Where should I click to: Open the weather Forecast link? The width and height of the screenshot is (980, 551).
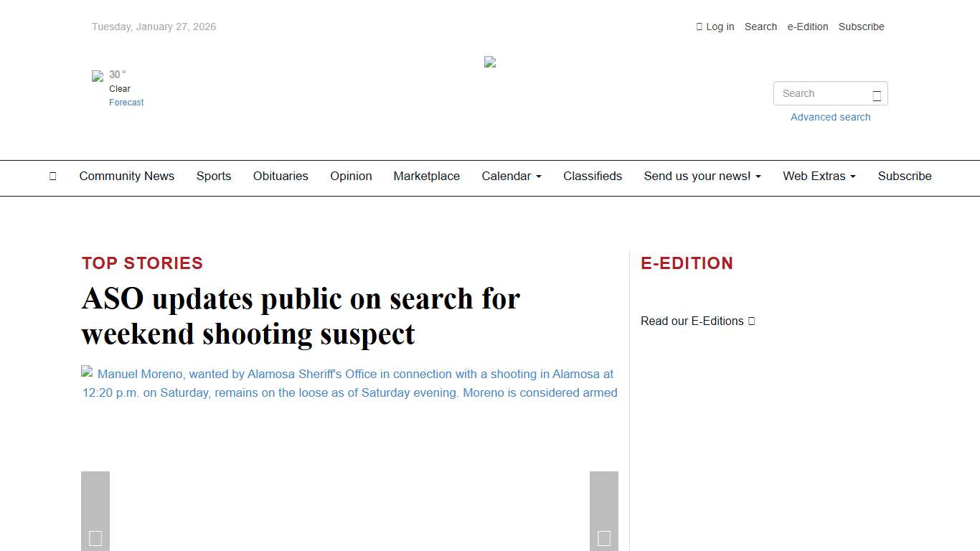126,103
